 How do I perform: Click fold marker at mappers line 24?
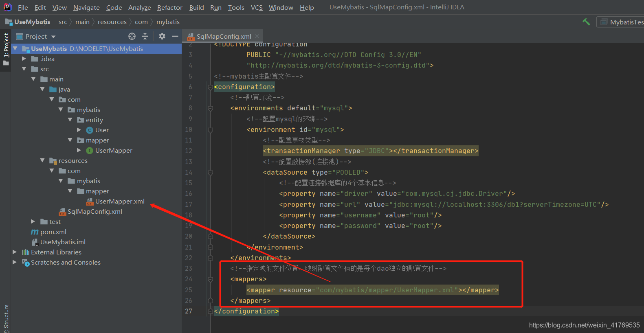(x=210, y=279)
